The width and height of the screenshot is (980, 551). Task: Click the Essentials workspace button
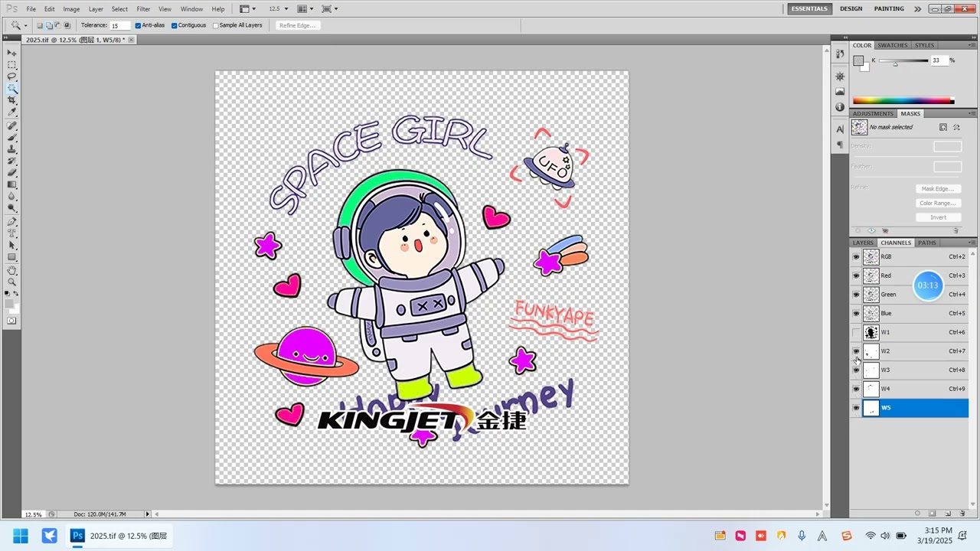[809, 8]
